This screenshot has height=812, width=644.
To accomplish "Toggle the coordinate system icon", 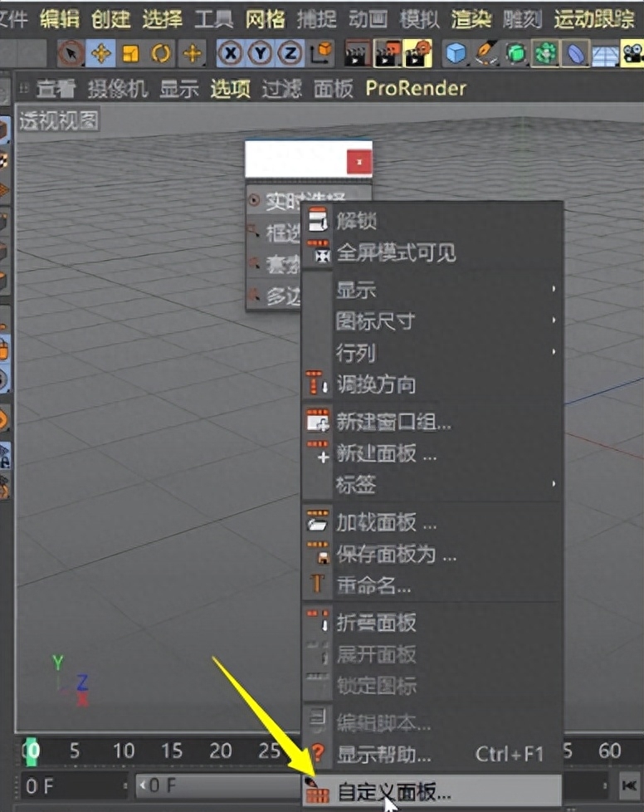I will (321, 53).
